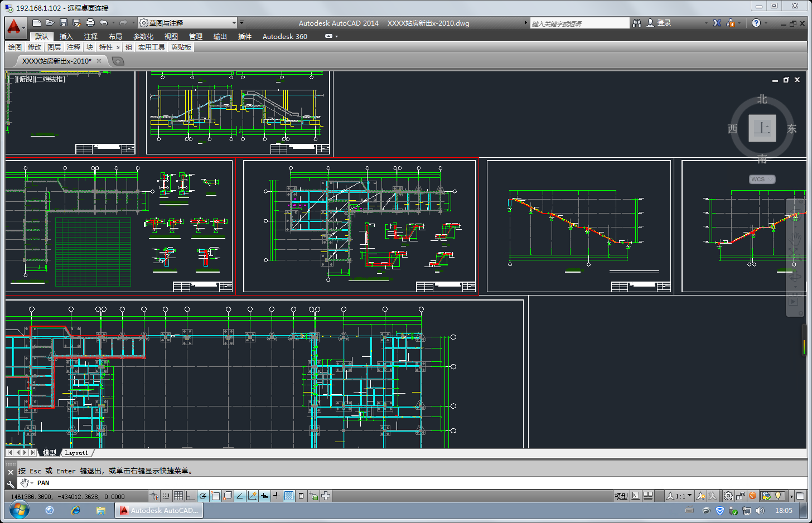
Task: Toggle transparency display in the status bar
Action: pos(289,496)
